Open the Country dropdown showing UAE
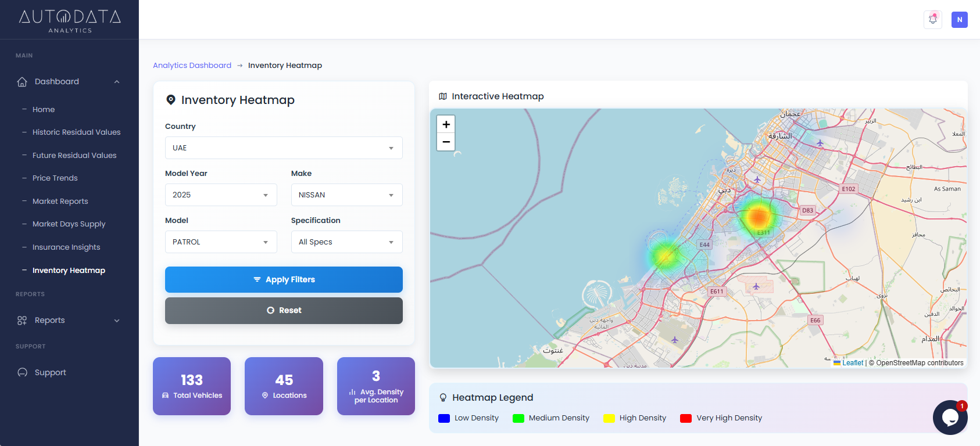The height and width of the screenshot is (446, 980). (283, 148)
